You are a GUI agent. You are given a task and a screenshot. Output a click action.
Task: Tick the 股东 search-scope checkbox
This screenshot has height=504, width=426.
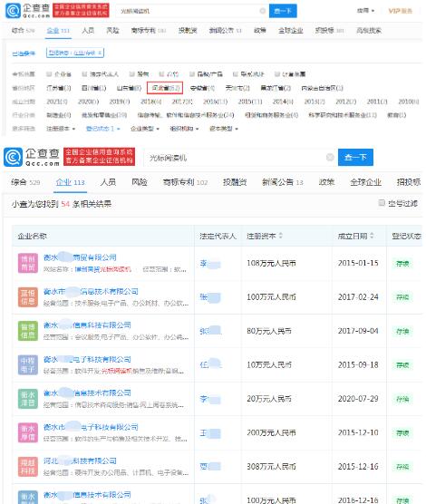coord(131,74)
